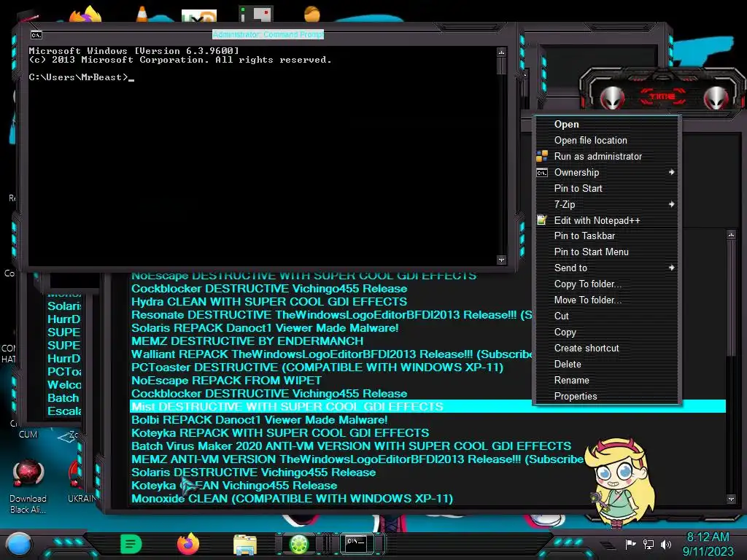Viewport: 747px width, 560px height.
Task: Click the network icon in the tray
Action: [x=649, y=544]
